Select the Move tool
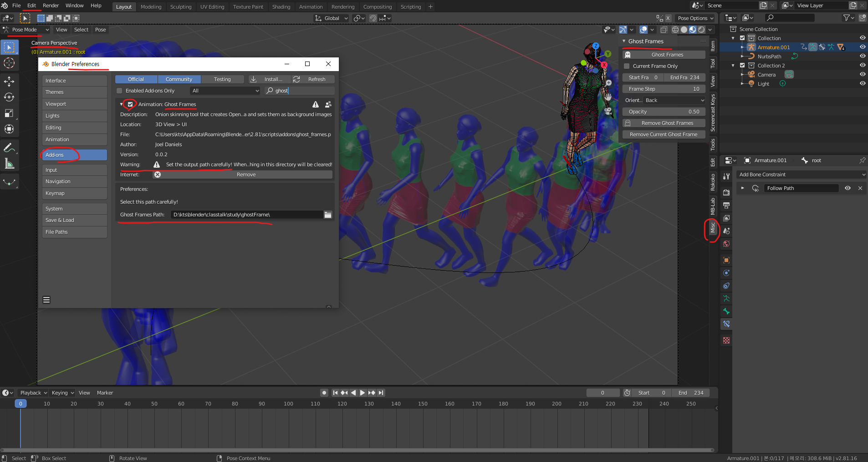Viewport: 868px width, 462px height. pos(9,82)
